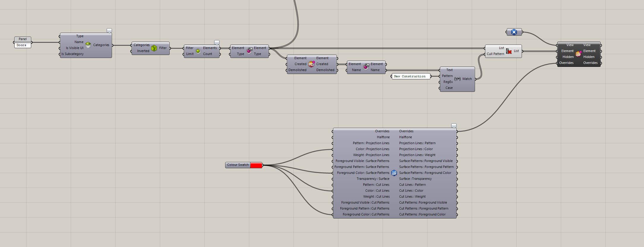
Task: Click the Cull Pattern input label
Action: [495, 54]
